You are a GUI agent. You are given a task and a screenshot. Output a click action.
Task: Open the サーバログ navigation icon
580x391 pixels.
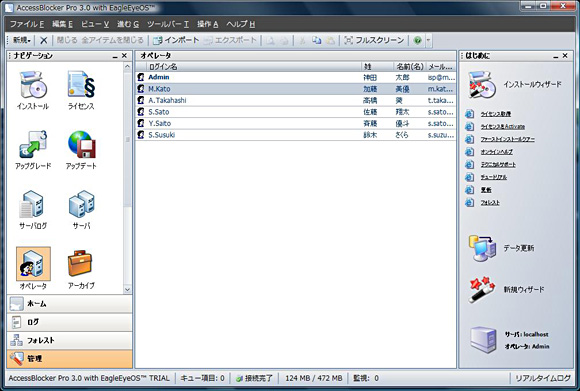pos(32,204)
